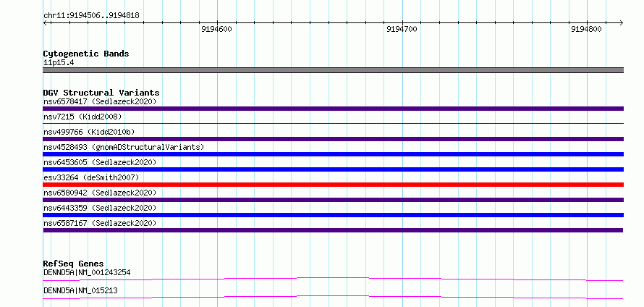Click the blue bar for nsv6443359
The height and width of the screenshot is (307, 644).
[333, 215]
